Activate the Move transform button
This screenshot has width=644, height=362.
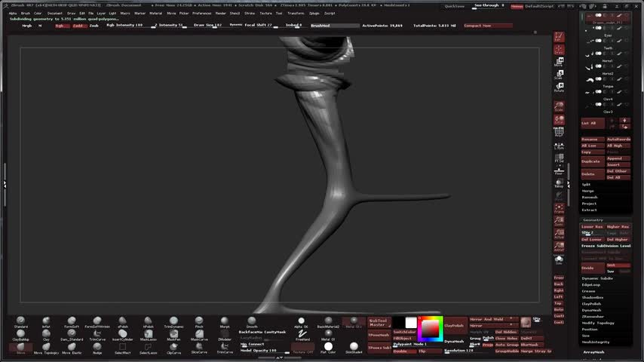click(559, 62)
